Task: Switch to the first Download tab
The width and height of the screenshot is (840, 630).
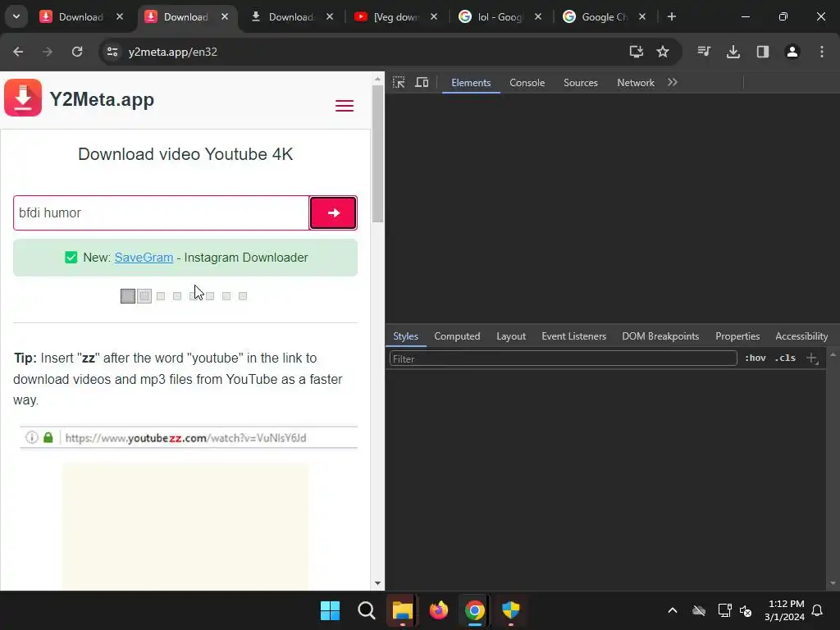Action: (81, 16)
